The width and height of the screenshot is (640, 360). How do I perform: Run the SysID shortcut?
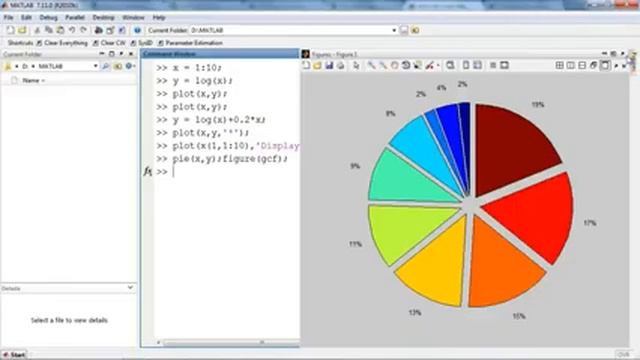pyautogui.click(x=142, y=43)
